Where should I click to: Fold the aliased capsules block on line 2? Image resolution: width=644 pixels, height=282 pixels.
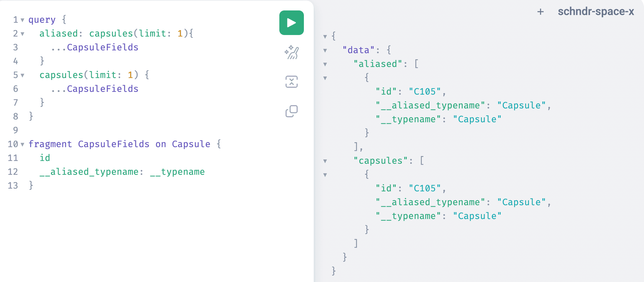pos(22,34)
